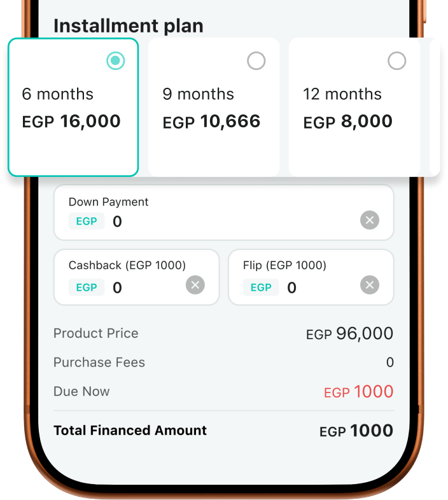Tap the EGP currency badge in Flip
Viewport: 448px width, 500px height.
[261, 288]
